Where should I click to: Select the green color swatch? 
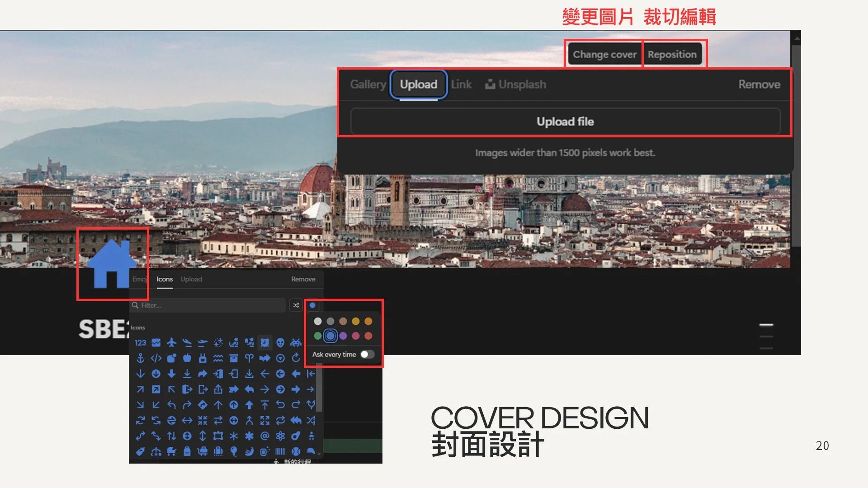(318, 336)
